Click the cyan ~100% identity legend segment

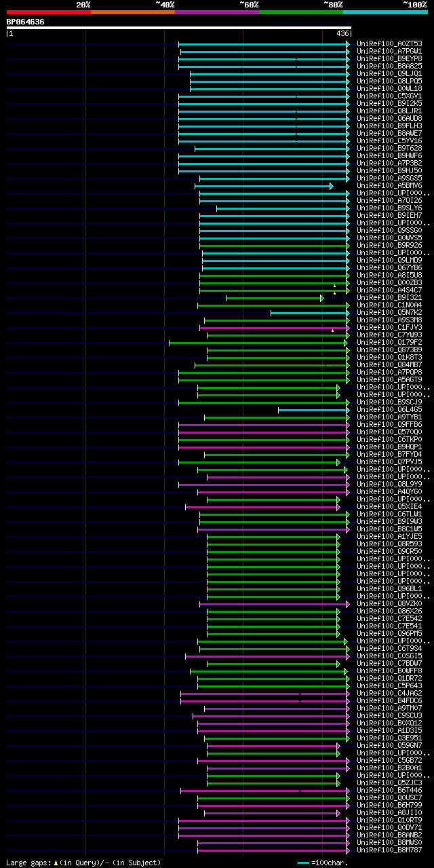[385, 12]
